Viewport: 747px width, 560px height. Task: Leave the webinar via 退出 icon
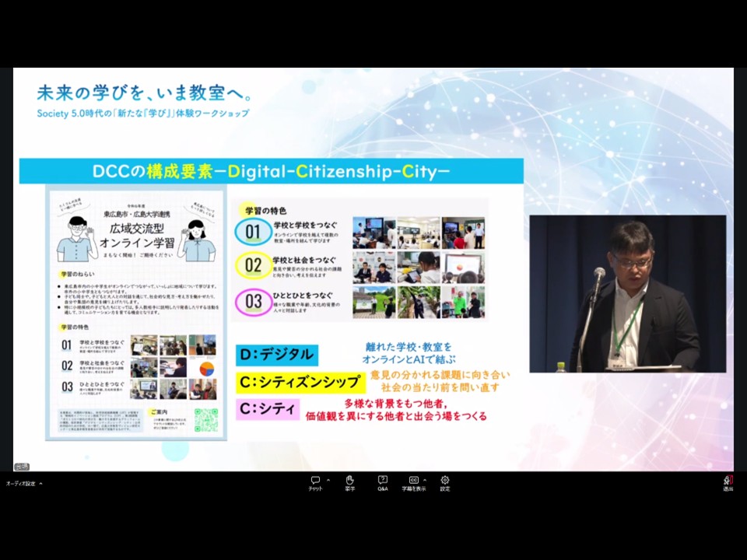tap(728, 483)
